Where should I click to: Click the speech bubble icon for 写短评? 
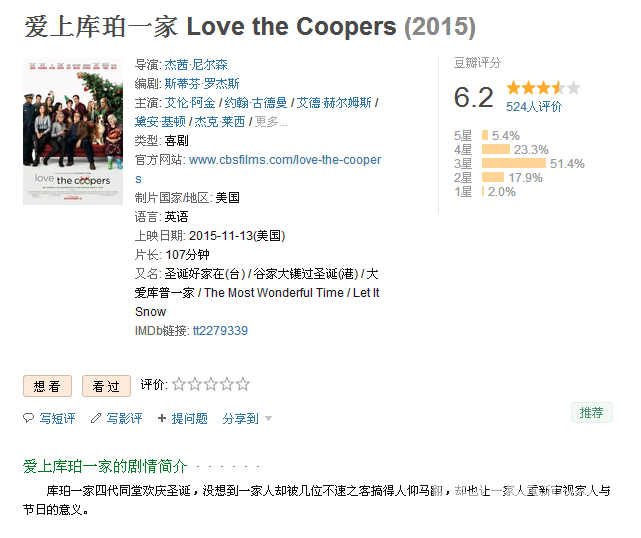(x=28, y=418)
